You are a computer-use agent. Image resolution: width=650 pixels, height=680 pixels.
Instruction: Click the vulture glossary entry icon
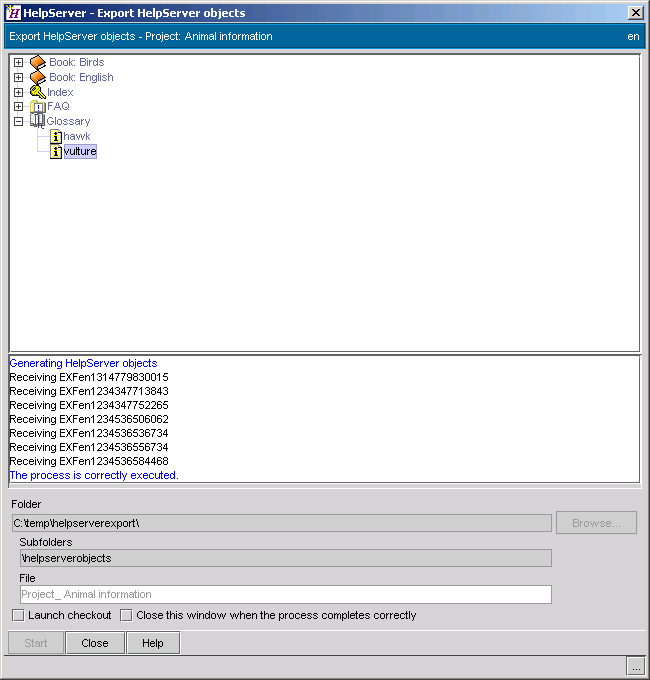pyautogui.click(x=56, y=151)
